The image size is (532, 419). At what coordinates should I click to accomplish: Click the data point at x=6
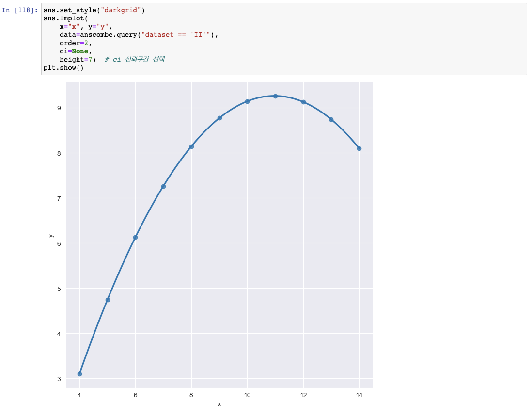point(135,237)
